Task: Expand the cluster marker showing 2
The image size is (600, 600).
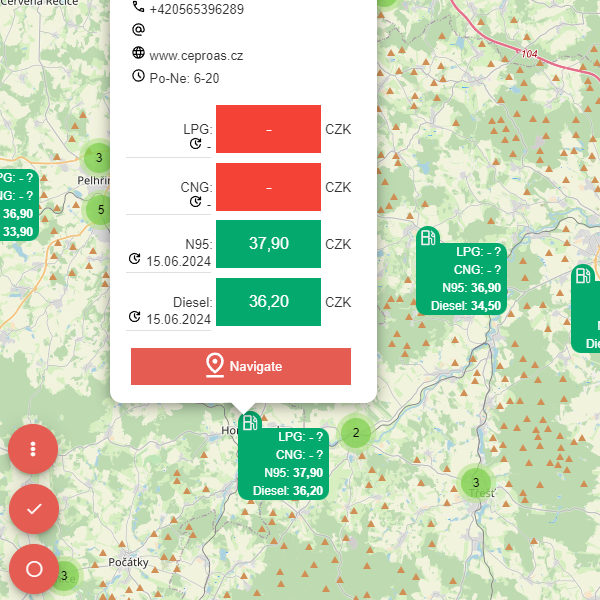Action: [x=355, y=432]
